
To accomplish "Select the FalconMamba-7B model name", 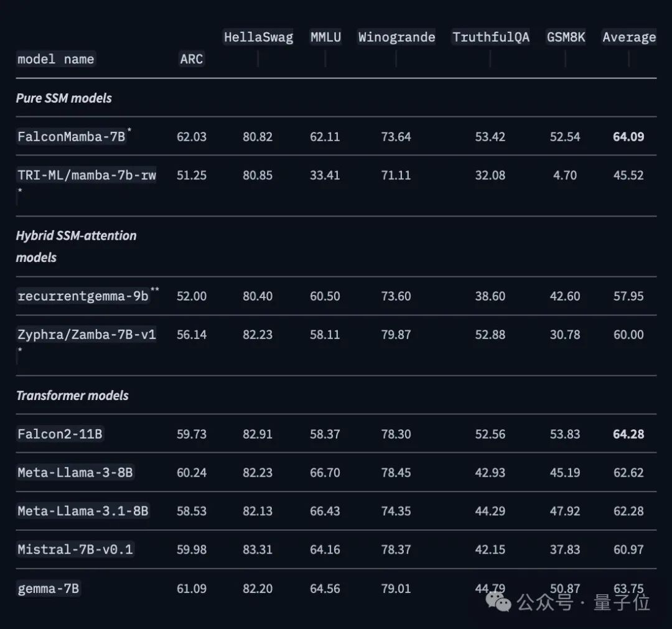I will [71, 137].
